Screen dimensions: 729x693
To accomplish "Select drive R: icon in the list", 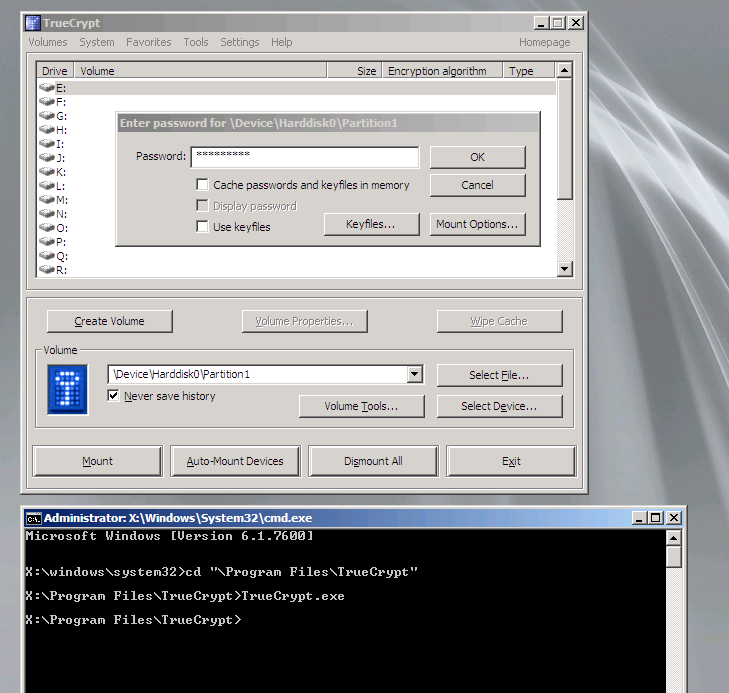I will [x=47, y=270].
